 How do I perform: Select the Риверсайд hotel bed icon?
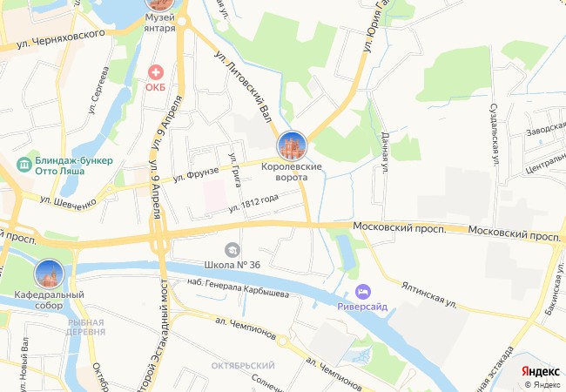[x=362, y=292]
